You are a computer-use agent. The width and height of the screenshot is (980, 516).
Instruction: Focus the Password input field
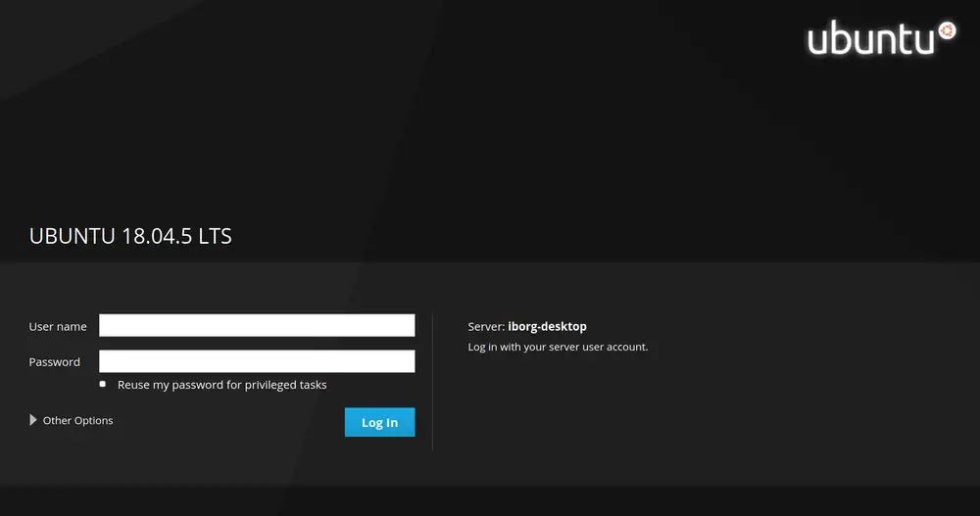point(257,361)
